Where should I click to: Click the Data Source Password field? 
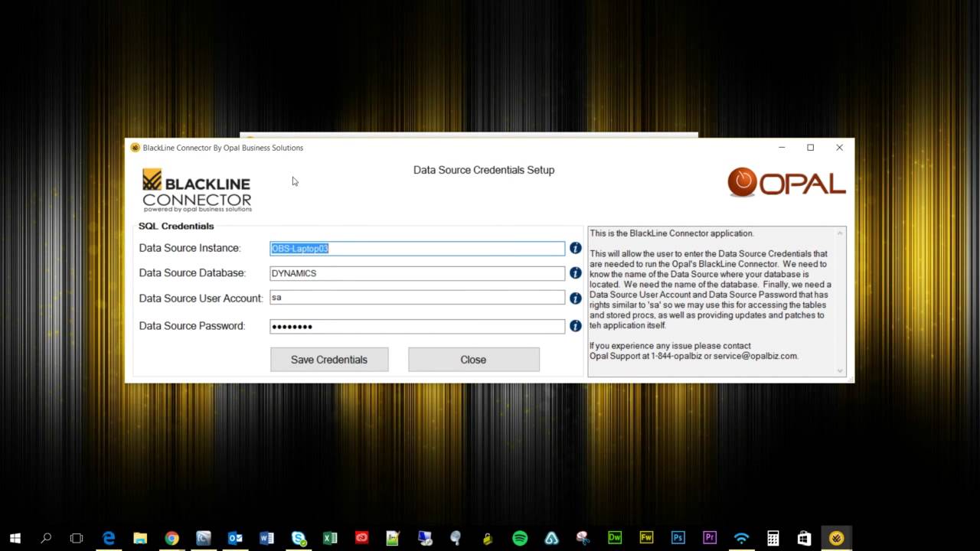point(417,326)
